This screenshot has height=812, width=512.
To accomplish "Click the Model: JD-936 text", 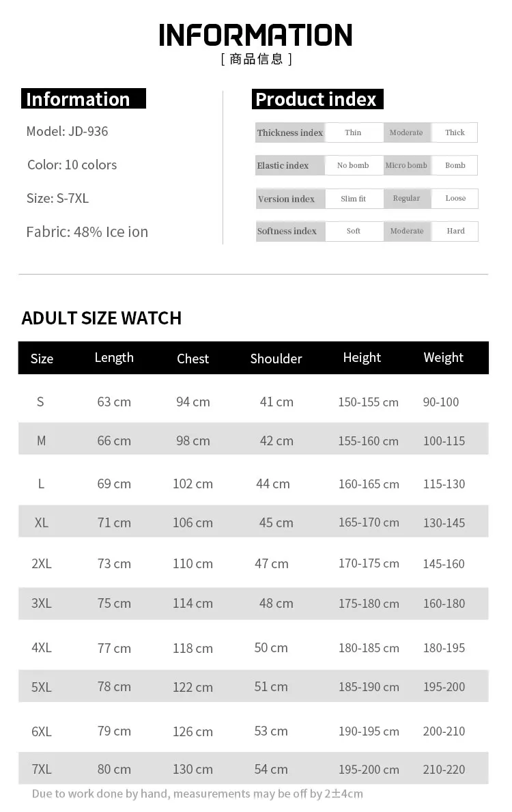I will tap(67, 131).
